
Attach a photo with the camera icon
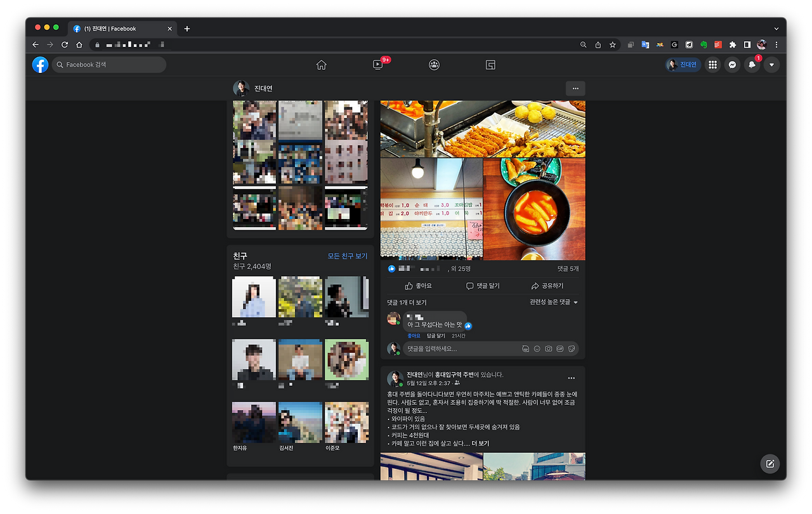tap(549, 349)
